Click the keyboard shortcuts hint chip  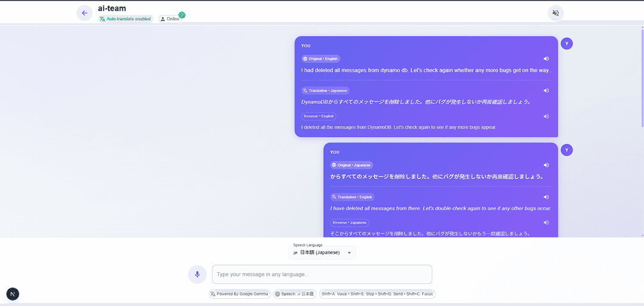pyautogui.click(x=377, y=294)
